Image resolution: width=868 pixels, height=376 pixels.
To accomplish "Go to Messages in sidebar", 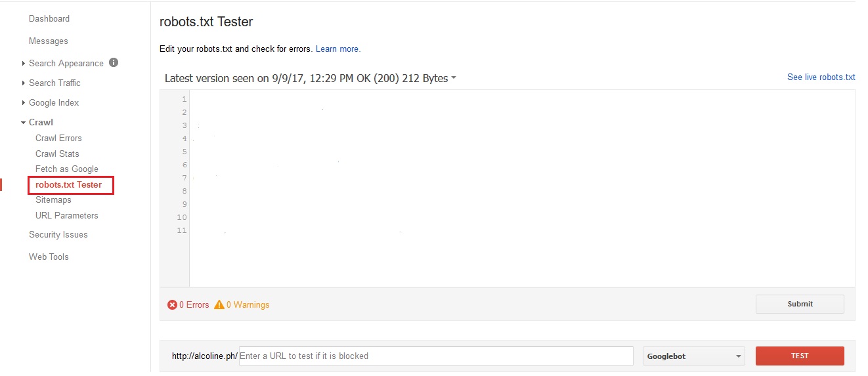I will (x=49, y=41).
